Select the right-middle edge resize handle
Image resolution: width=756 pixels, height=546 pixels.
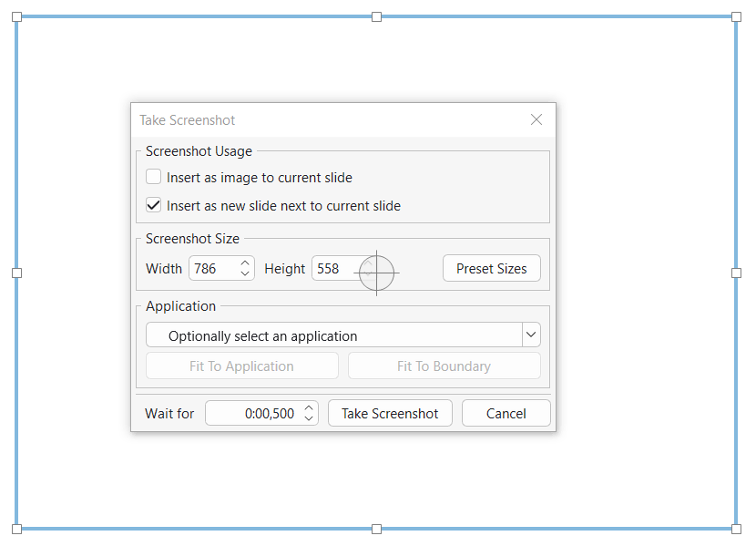736,273
